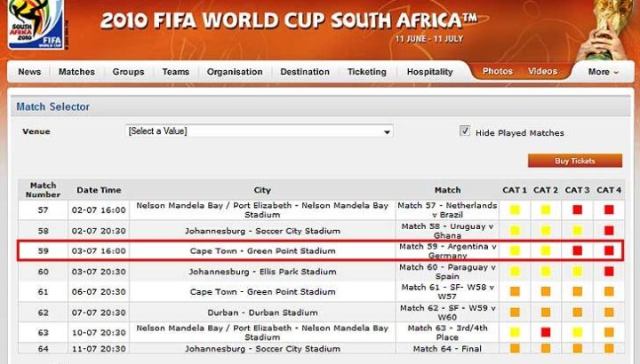Open the Ticketing menu item
This screenshot has width=640, height=364.
coord(366,72)
